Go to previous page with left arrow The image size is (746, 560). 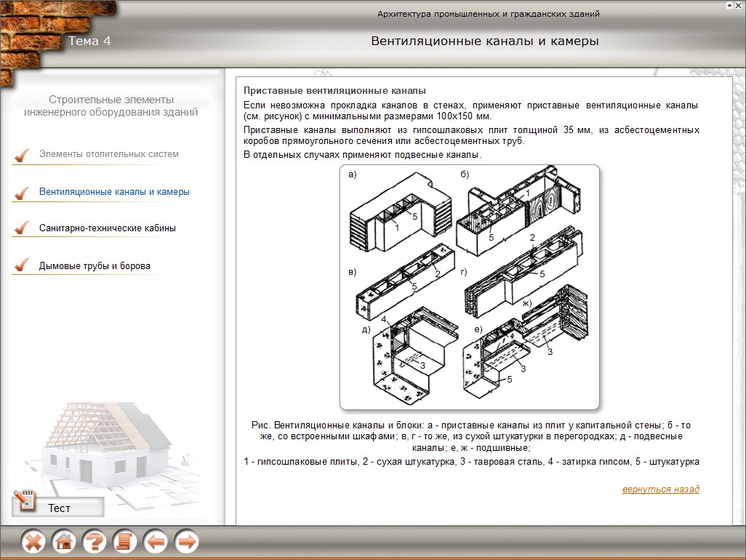coord(156,542)
